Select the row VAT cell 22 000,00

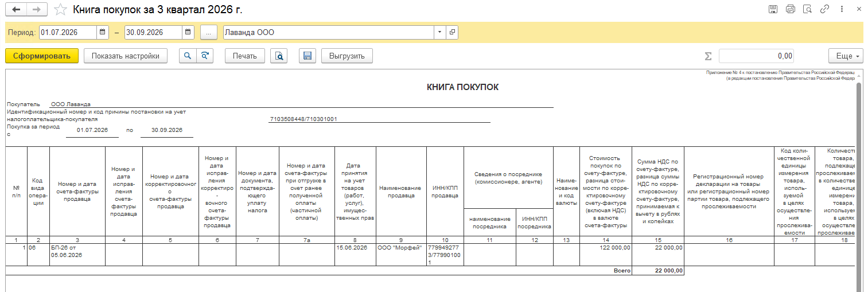tap(657, 254)
